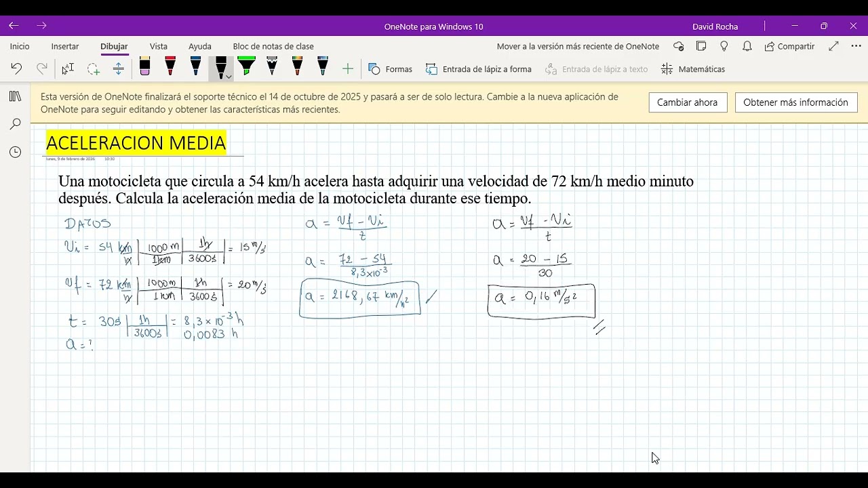The image size is (868, 488).
Task: Open the David Rocha account
Action: pos(715,26)
